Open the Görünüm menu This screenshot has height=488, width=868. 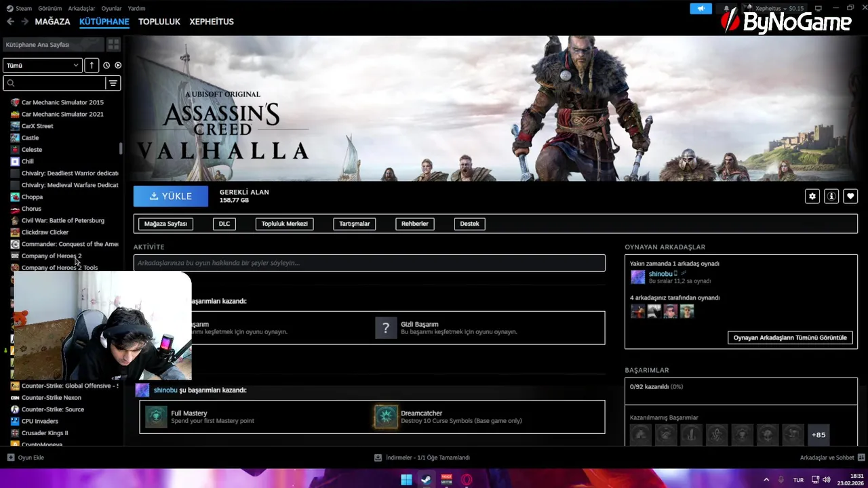pyautogui.click(x=50, y=8)
